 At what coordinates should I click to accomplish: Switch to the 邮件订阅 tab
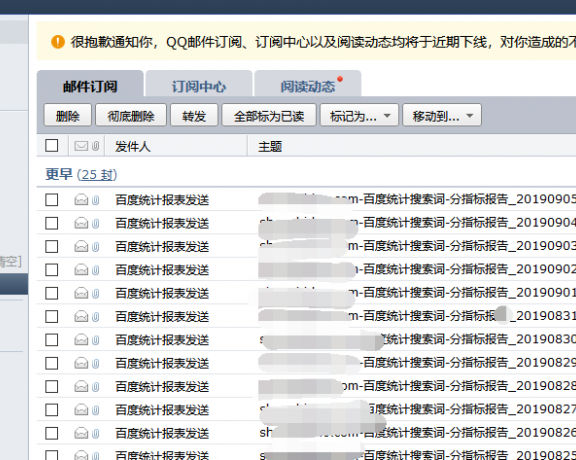point(90,85)
